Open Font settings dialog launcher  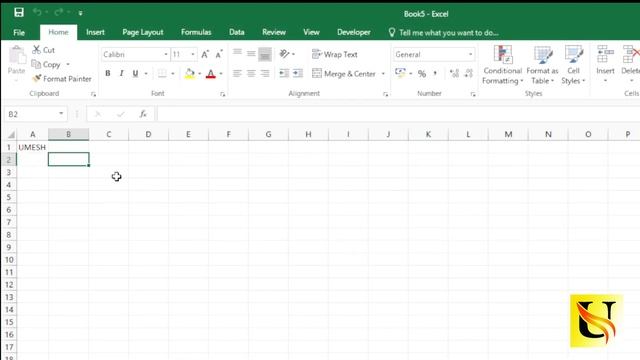click(x=222, y=94)
